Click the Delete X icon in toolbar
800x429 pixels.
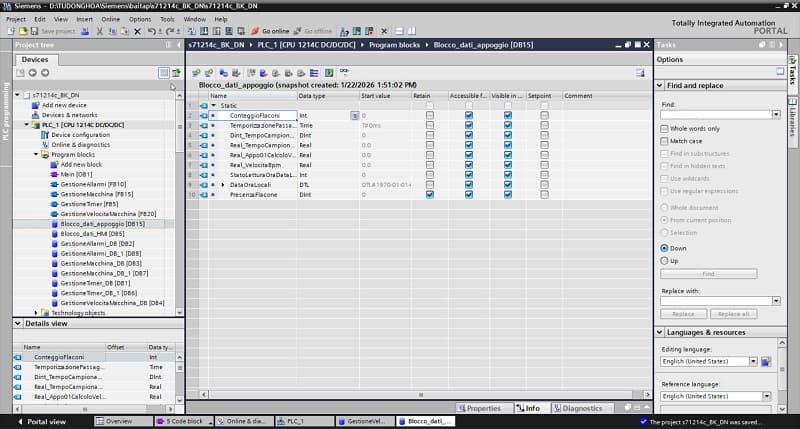(139, 31)
